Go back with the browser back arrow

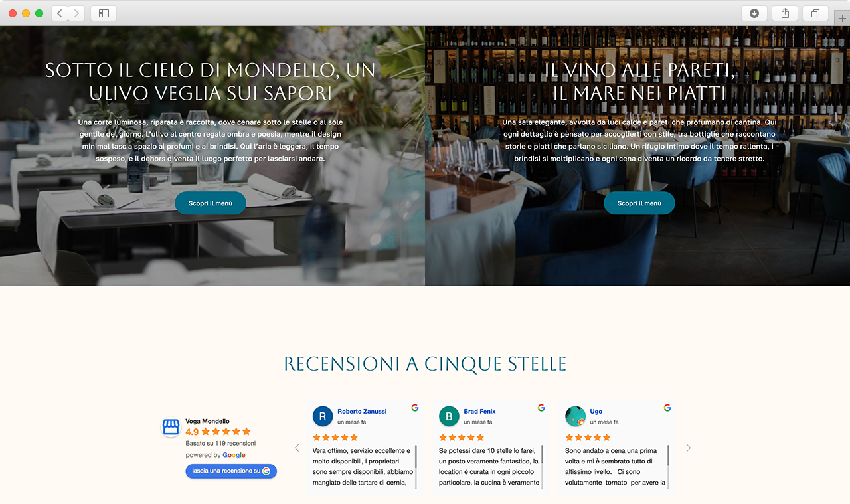click(x=60, y=13)
